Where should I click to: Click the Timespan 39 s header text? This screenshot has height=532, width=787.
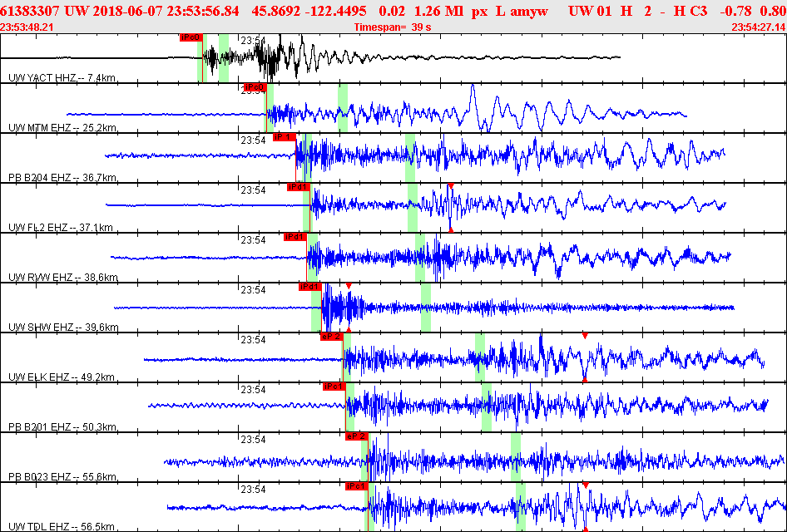click(393, 27)
